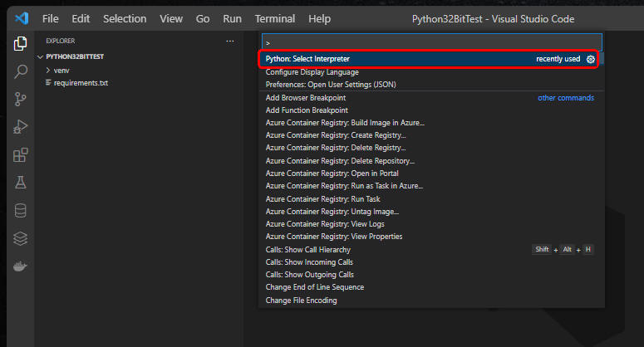Open the Explorer view in activity bar
644x347 pixels.
tap(20, 43)
